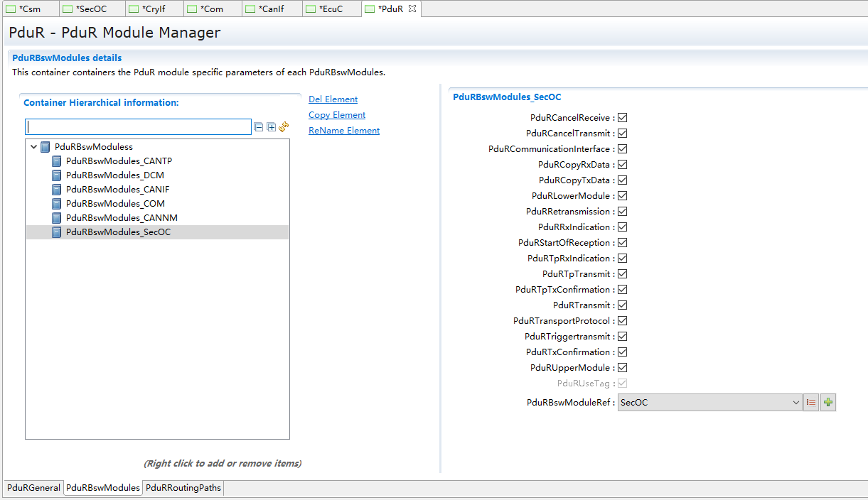The width and height of the screenshot is (868, 500).
Task: Uncheck the PduRCancelReceive checkbox
Action: pyautogui.click(x=622, y=118)
